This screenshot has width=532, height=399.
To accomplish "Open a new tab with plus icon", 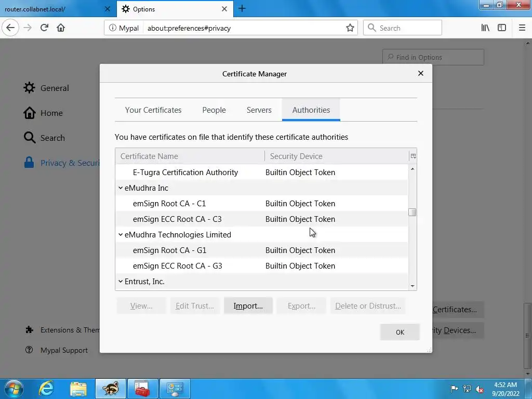I will pyautogui.click(x=242, y=8).
